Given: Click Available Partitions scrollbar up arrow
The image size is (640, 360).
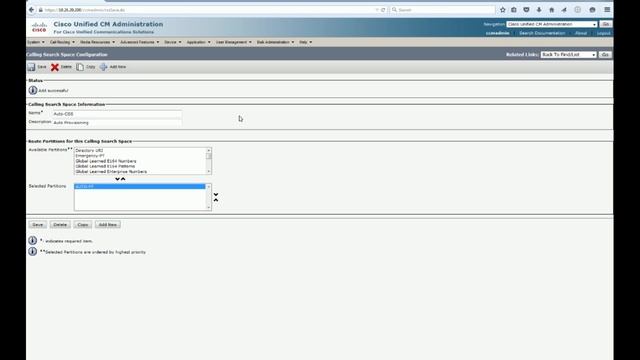Looking at the screenshot, I should (x=209, y=151).
